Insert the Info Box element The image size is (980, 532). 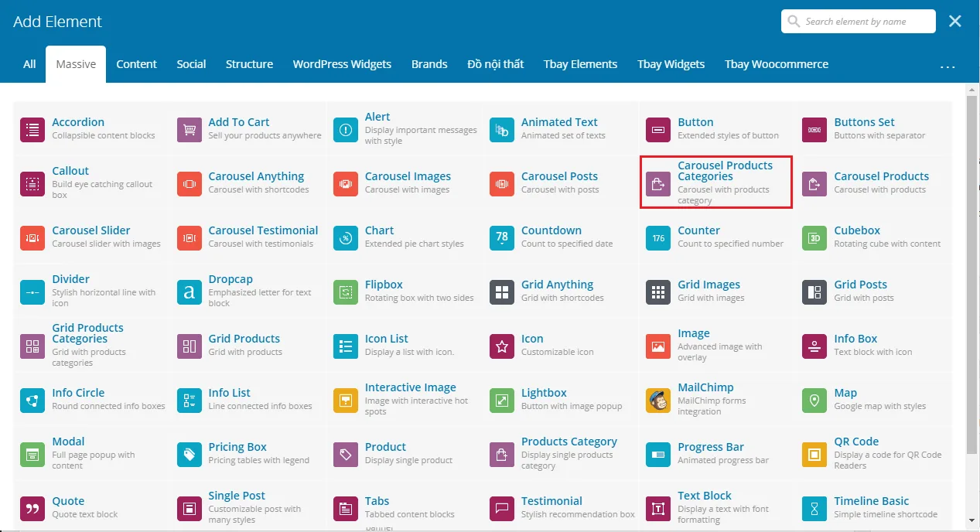875,345
